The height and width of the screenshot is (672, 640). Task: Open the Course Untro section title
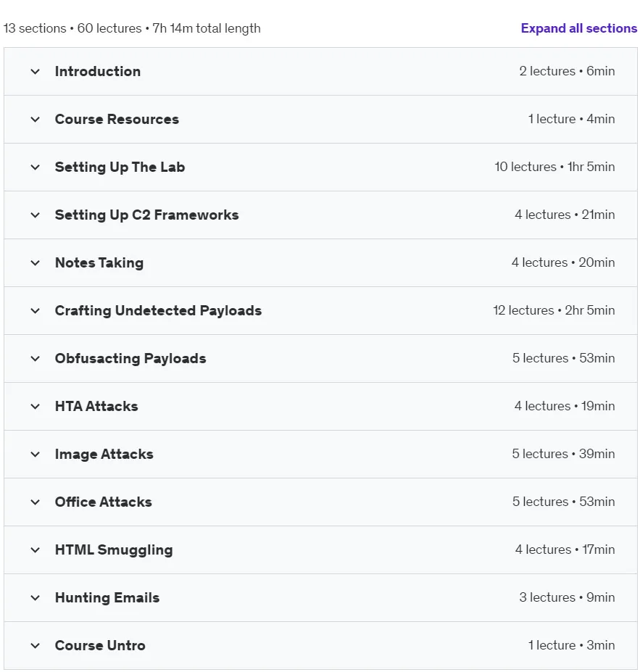point(100,645)
